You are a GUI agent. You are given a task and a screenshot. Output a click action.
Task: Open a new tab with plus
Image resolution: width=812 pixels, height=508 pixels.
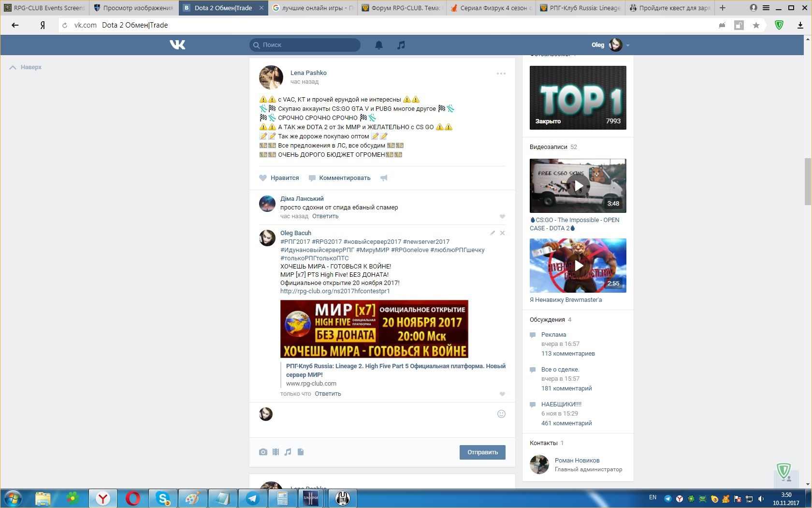pos(723,8)
